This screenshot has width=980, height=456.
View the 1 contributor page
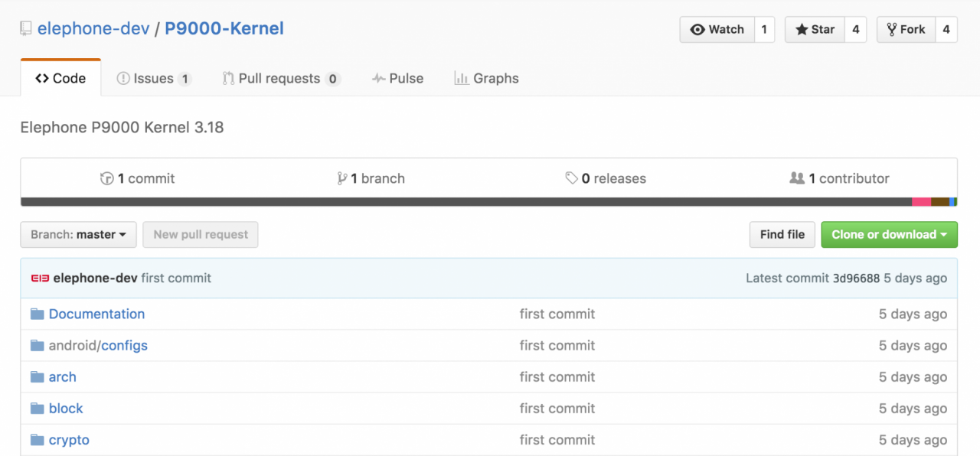click(839, 178)
